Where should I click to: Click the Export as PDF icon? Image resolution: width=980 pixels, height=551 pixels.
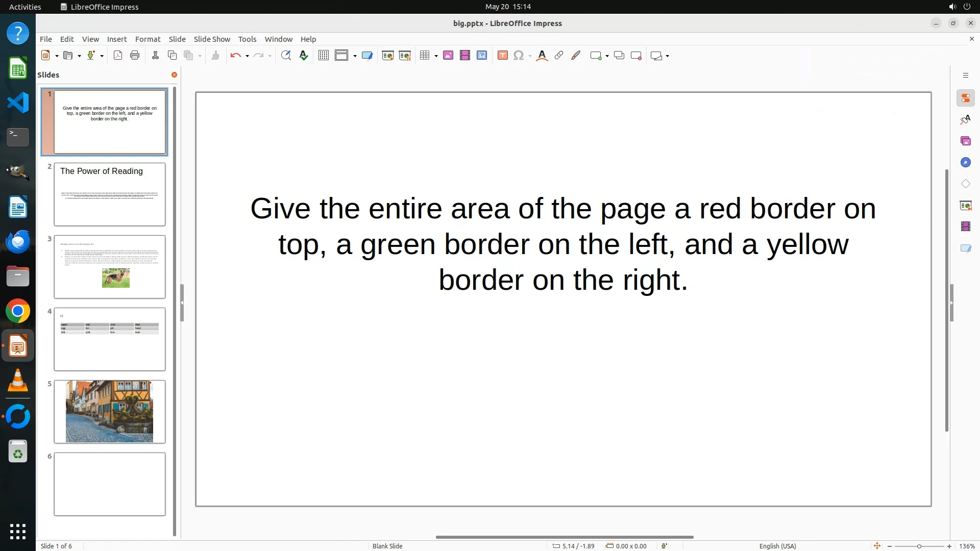[x=118, y=56]
